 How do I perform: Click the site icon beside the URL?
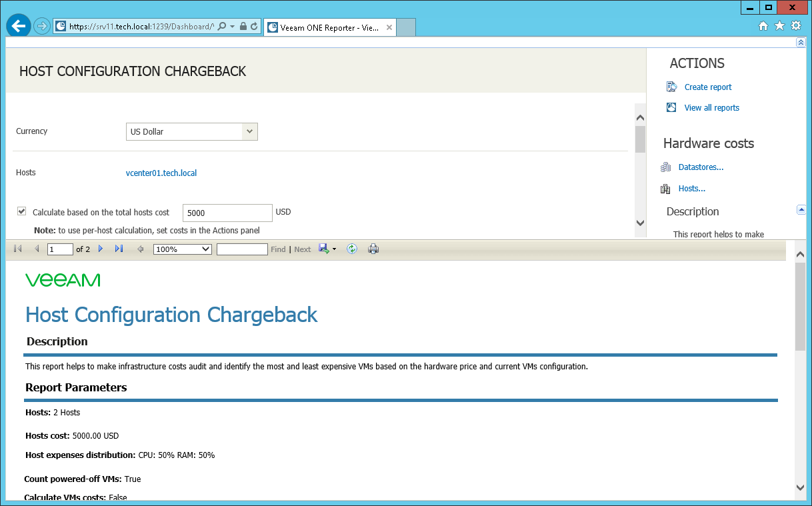61,27
